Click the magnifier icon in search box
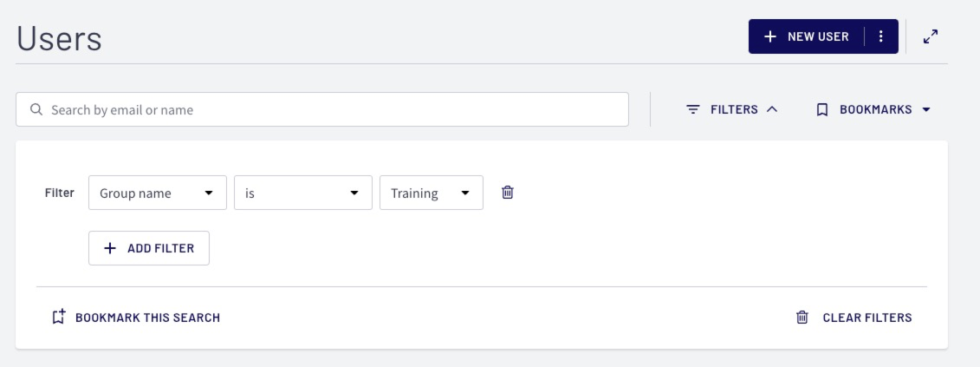Screen dimensions: 980x367 pos(37,109)
